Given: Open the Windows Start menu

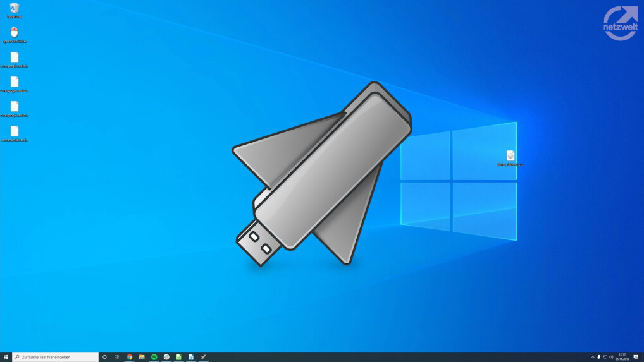Looking at the screenshot, I should pyautogui.click(x=6, y=357).
